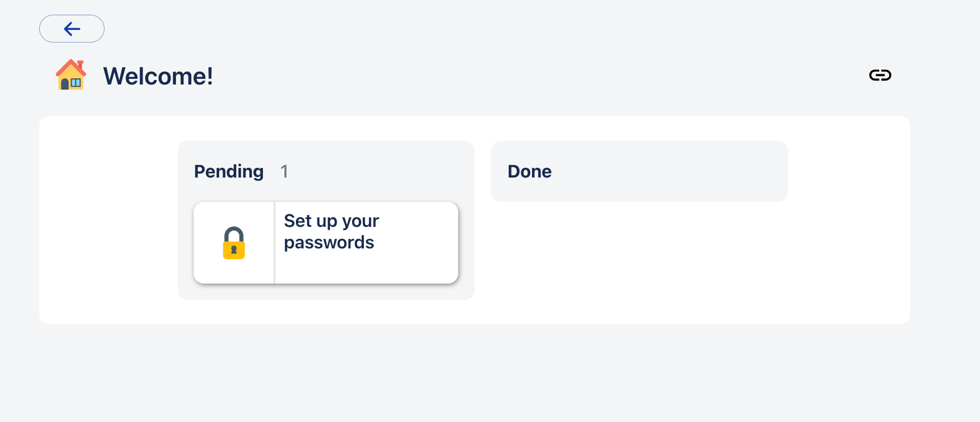Screen dimensions: 980x422
Task: Click blank board area right of Done column
Action: point(849,220)
